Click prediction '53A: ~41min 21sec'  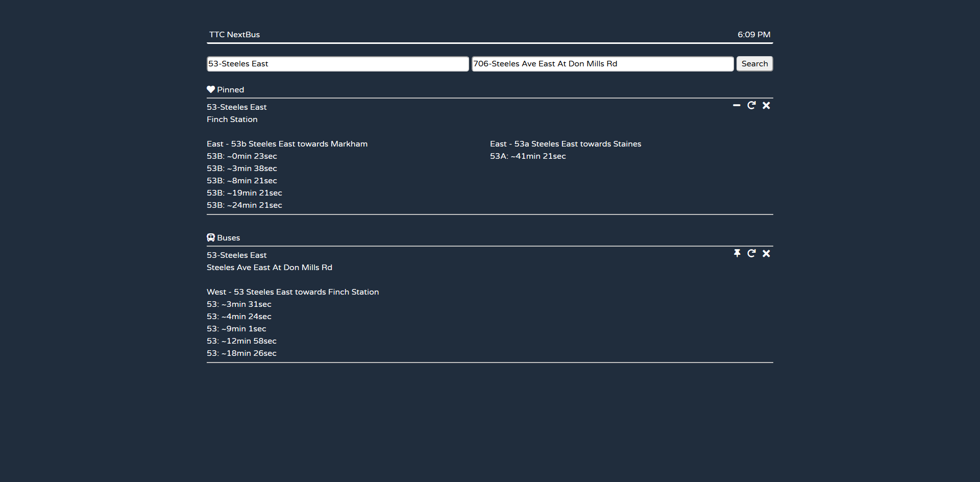pyautogui.click(x=528, y=156)
